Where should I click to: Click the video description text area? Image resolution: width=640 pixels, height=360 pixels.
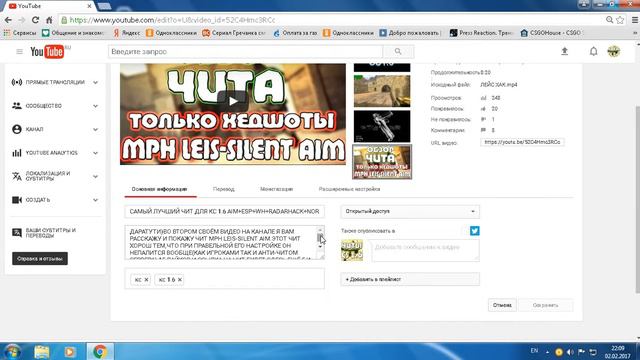pos(221,242)
